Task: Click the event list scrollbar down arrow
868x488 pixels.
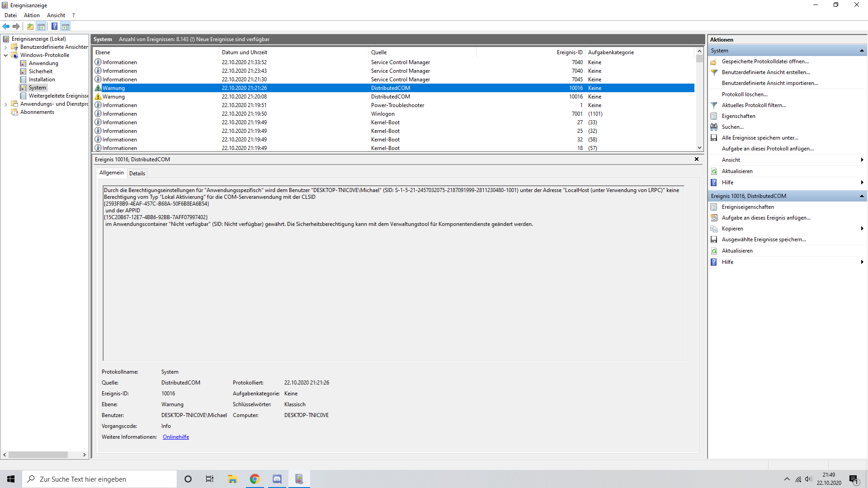Action: click(x=699, y=148)
